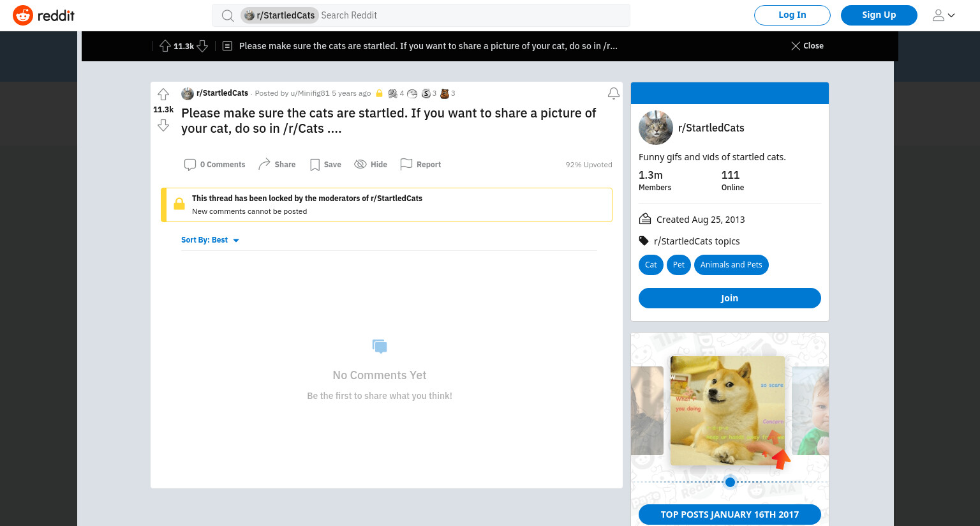
Task: Click the Reddit logo icon
Action: (x=23, y=15)
